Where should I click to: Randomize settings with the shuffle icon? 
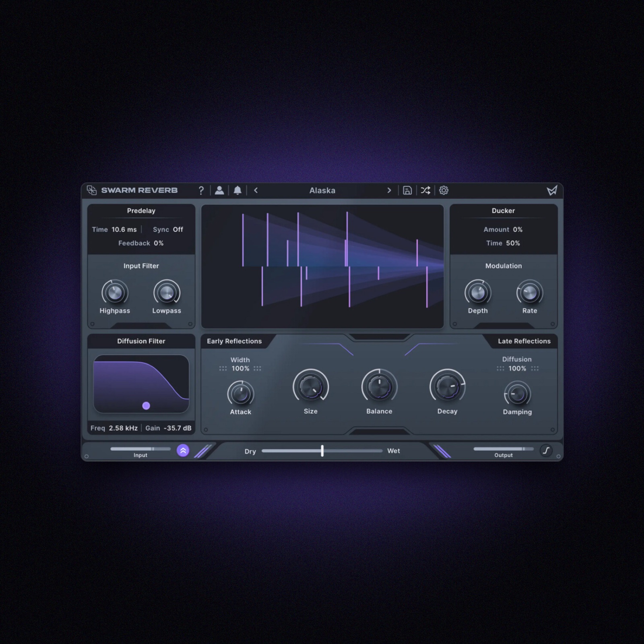(x=425, y=190)
